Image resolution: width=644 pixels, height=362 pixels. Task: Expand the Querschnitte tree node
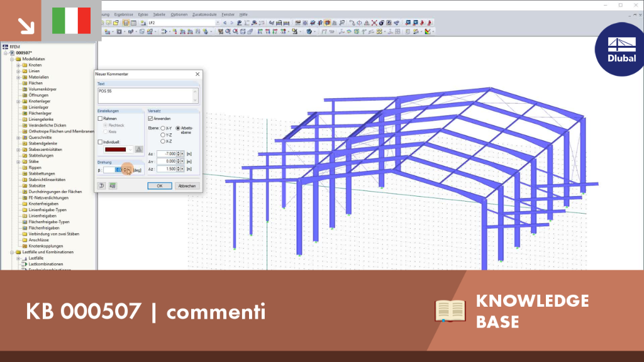tap(18, 138)
